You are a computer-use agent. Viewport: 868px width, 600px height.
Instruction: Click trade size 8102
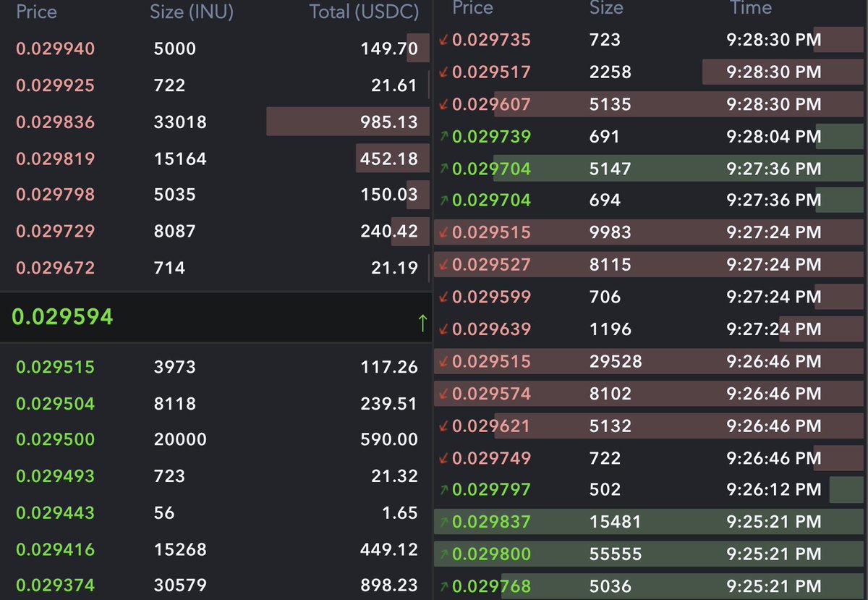[x=610, y=394]
